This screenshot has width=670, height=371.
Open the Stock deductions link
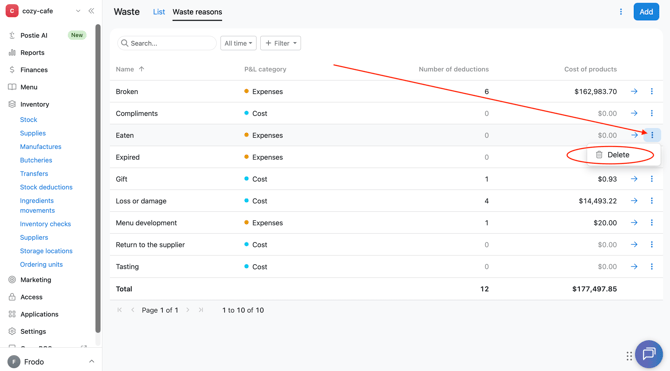(46, 187)
